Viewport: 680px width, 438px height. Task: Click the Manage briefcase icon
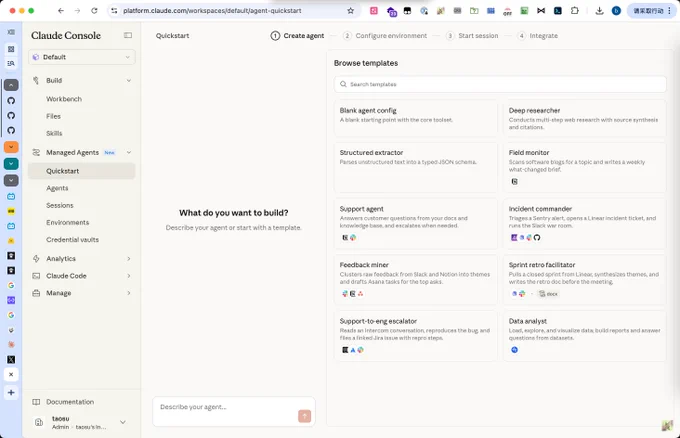point(36,293)
